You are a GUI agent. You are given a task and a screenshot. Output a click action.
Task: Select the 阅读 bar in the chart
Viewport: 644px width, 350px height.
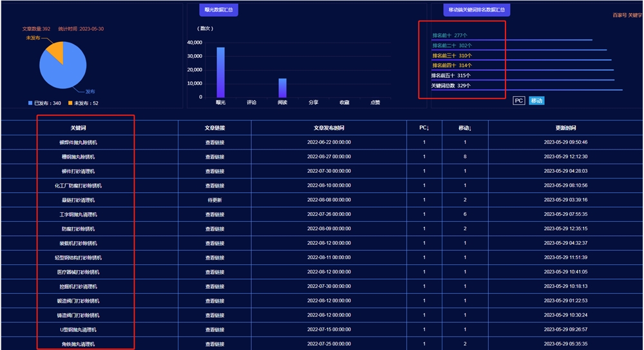(x=283, y=88)
